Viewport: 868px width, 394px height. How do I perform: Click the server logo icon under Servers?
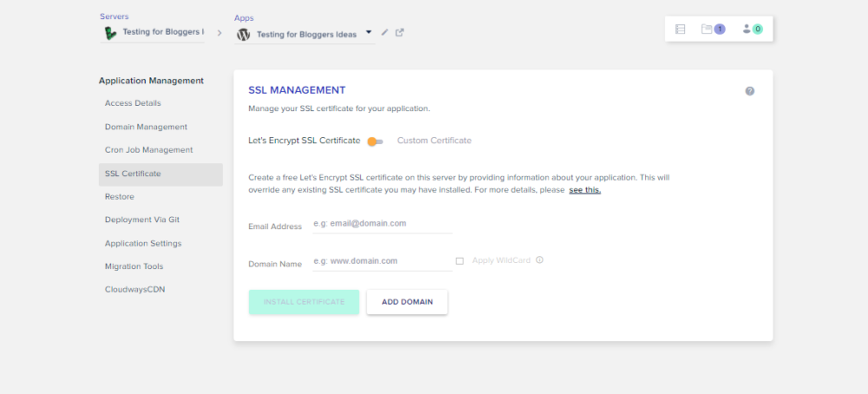111,33
